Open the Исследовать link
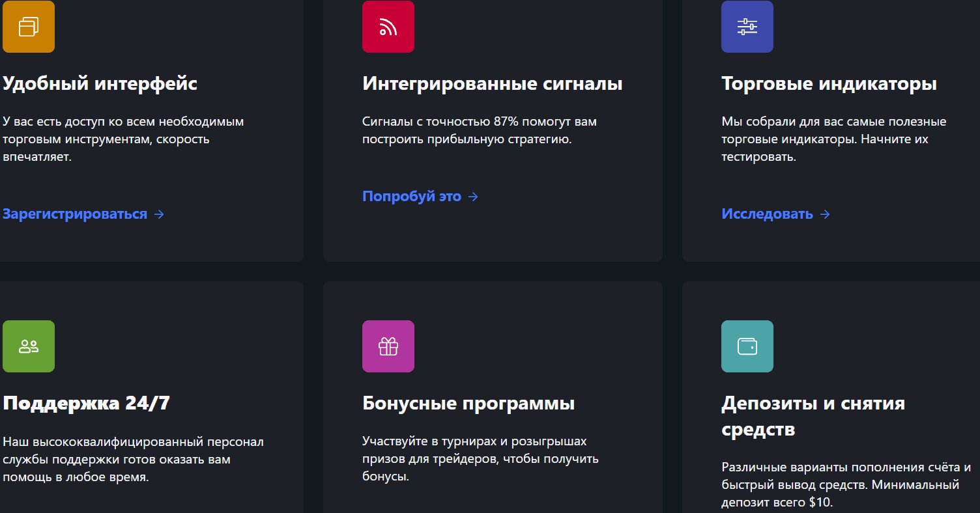The width and height of the screenshot is (980, 513). click(x=767, y=214)
